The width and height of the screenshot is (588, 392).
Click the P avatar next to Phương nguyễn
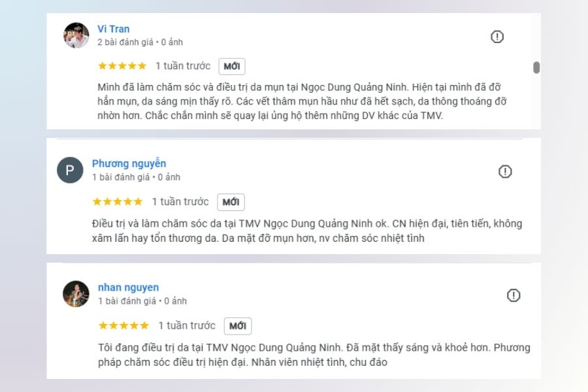coord(69,169)
